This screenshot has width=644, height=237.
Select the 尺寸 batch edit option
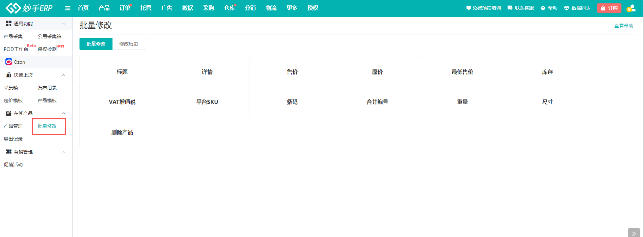pyautogui.click(x=547, y=102)
